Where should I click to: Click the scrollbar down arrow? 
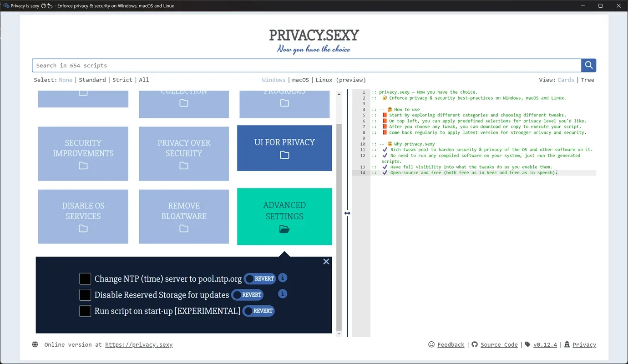[339, 334]
